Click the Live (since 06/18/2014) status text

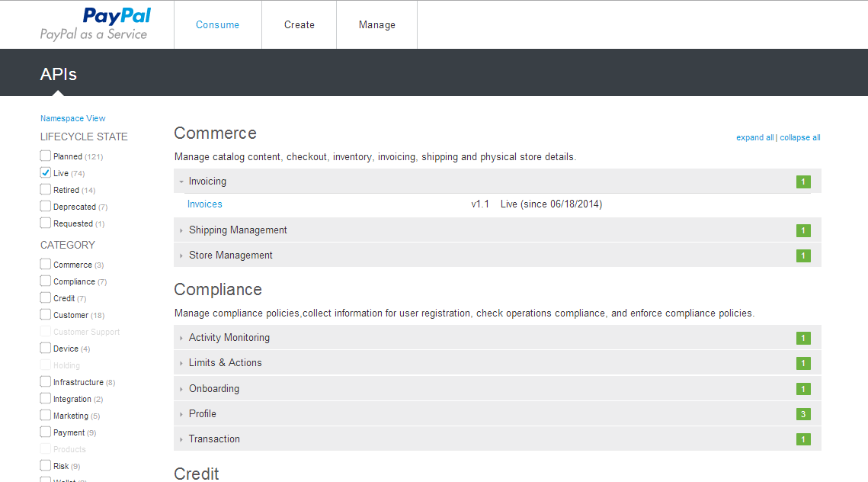point(551,204)
